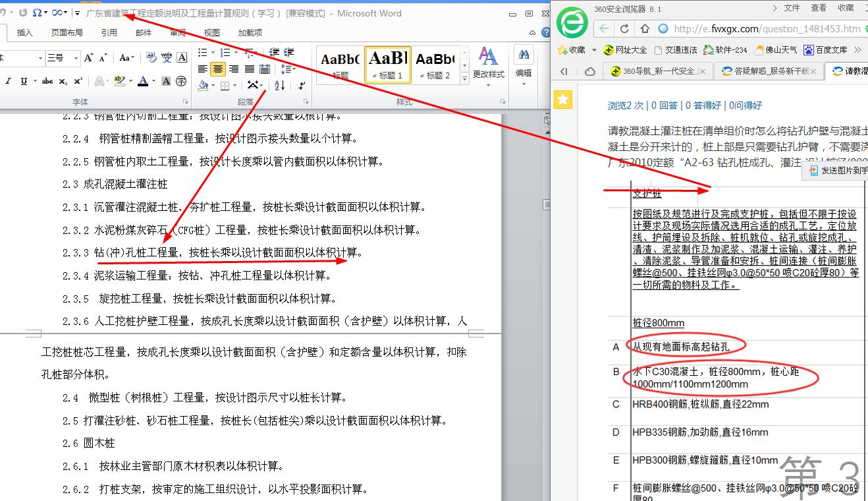This screenshot has height=501, width=868.
Task: Click the Clear Formatting icon
Action: (x=150, y=58)
